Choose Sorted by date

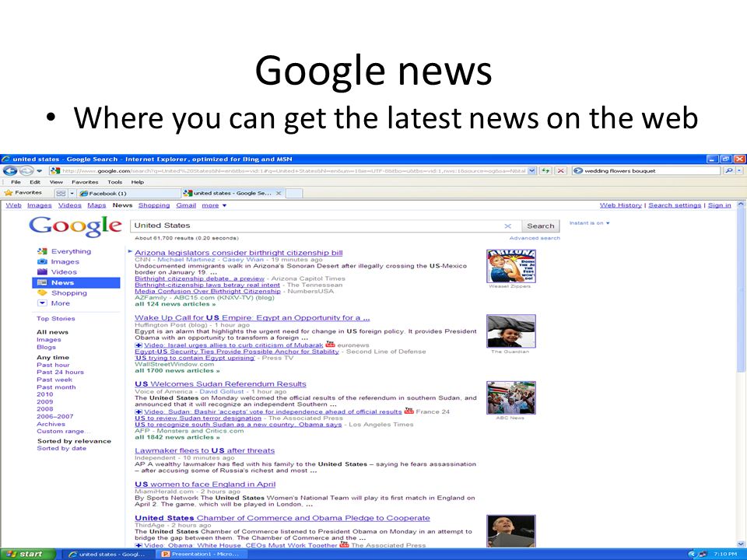(x=61, y=448)
